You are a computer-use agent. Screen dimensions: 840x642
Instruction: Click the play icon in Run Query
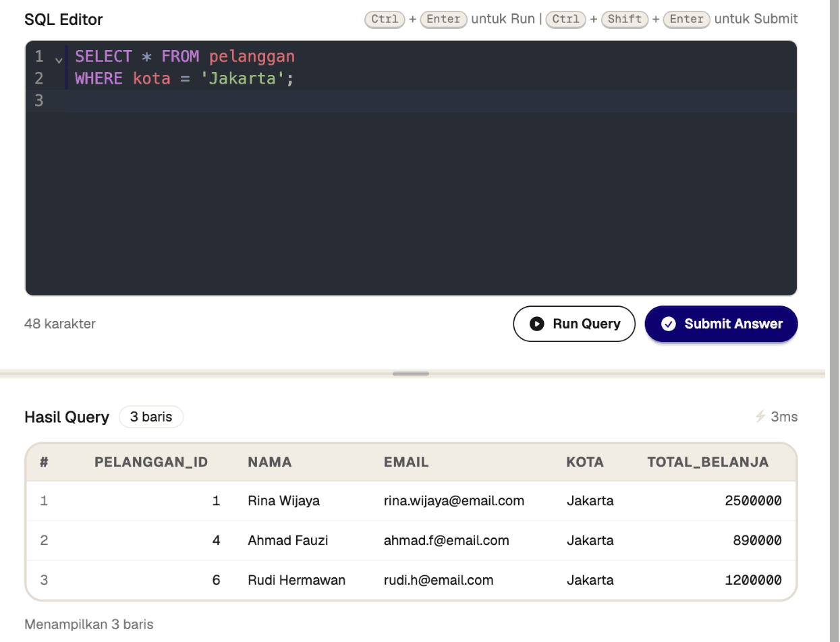click(x=537, y=324)
